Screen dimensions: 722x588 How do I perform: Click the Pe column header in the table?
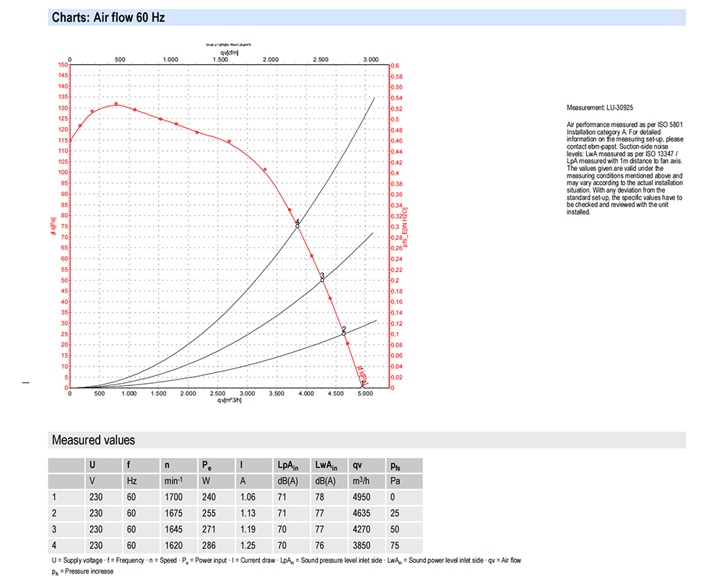206,465
